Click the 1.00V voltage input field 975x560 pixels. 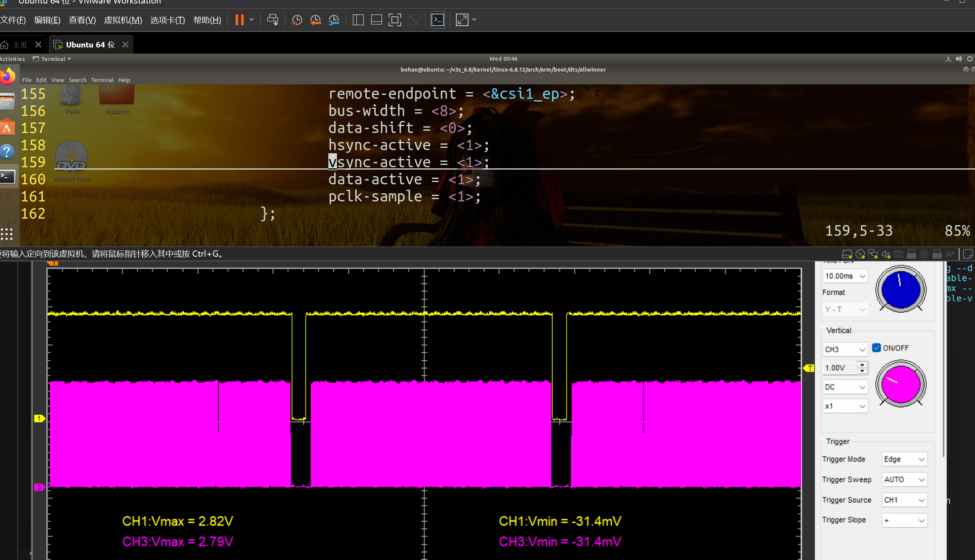pos(840,368)
